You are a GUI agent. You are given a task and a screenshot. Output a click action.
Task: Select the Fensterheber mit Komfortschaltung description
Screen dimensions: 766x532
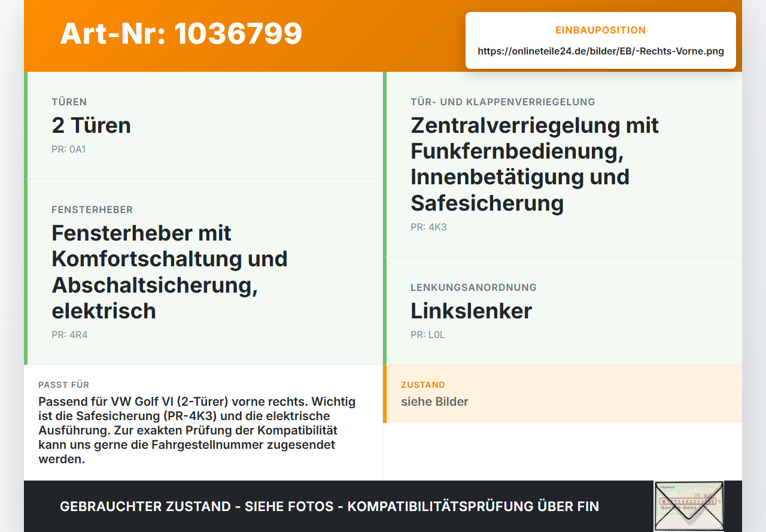pos(169,272)
